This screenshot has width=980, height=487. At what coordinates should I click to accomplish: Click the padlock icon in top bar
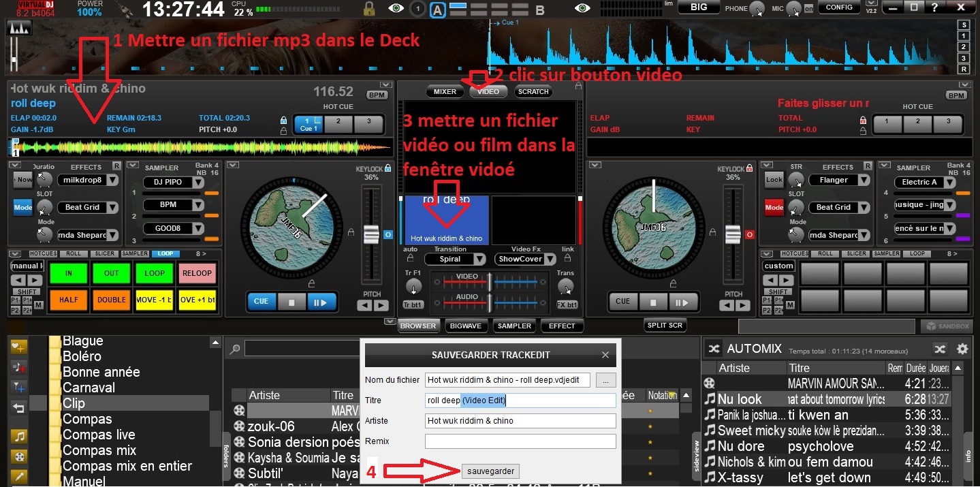[369, 9]
